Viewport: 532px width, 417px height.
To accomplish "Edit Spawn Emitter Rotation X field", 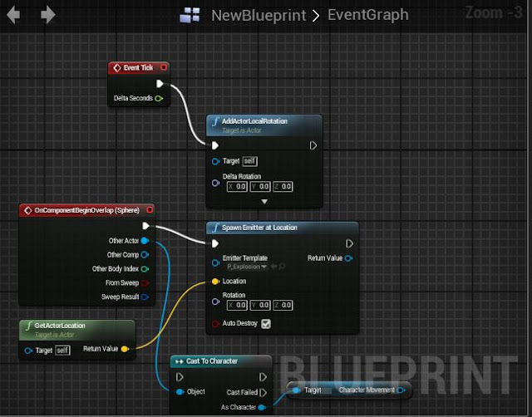I will click(x=237, y=305).
